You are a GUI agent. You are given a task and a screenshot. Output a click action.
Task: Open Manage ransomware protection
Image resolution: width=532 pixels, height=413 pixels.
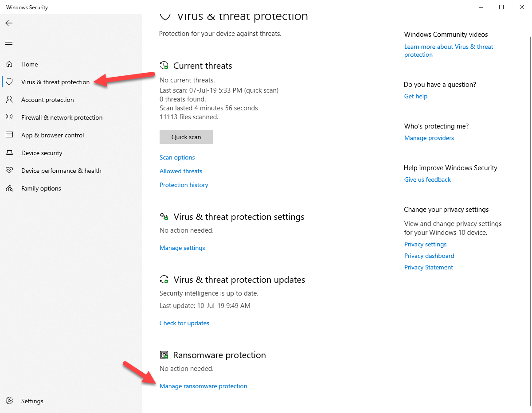click(203, 386)
